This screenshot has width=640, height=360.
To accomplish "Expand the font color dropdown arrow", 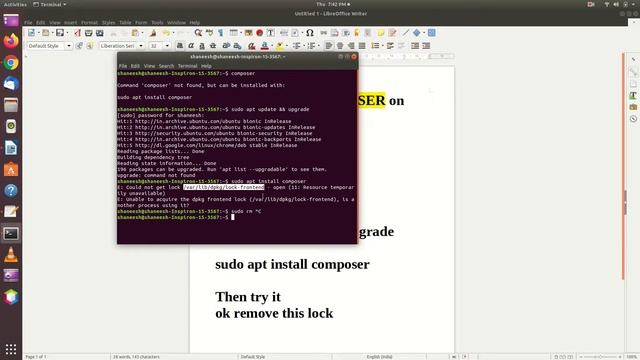I will [x=271, y=46].
